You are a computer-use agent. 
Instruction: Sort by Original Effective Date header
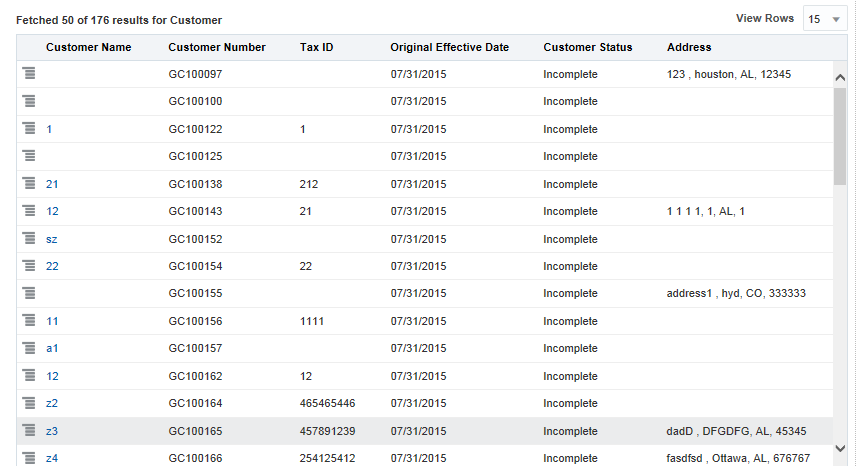click(x=450, y=47)
